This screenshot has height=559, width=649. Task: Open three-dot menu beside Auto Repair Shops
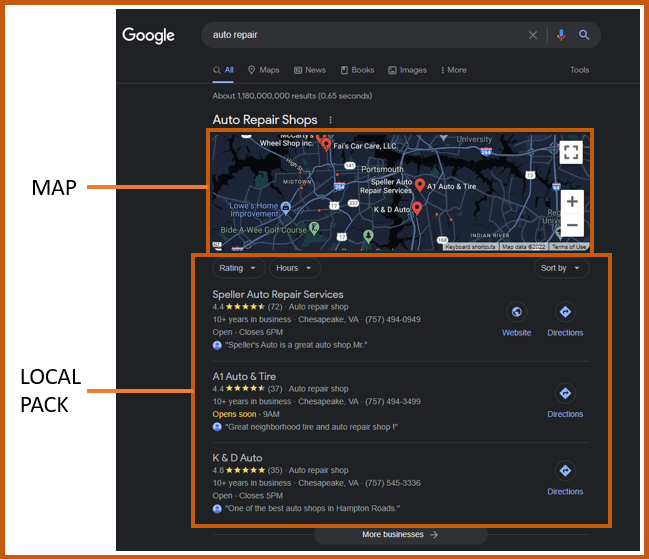point(330,120)
